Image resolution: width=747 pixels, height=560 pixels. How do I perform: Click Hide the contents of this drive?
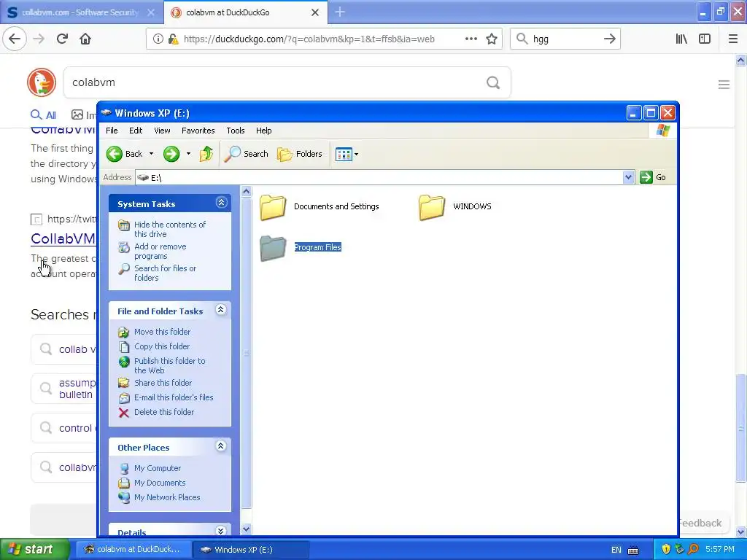[169, 229]
